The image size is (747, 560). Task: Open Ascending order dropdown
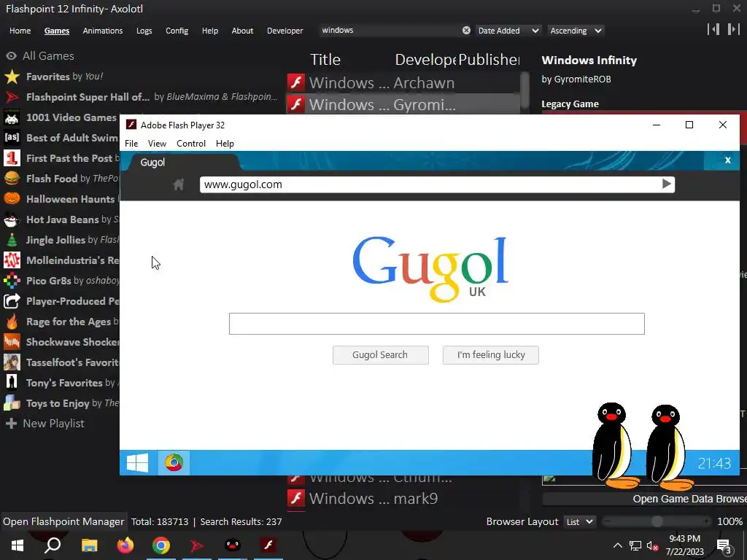tap(576, 31)
